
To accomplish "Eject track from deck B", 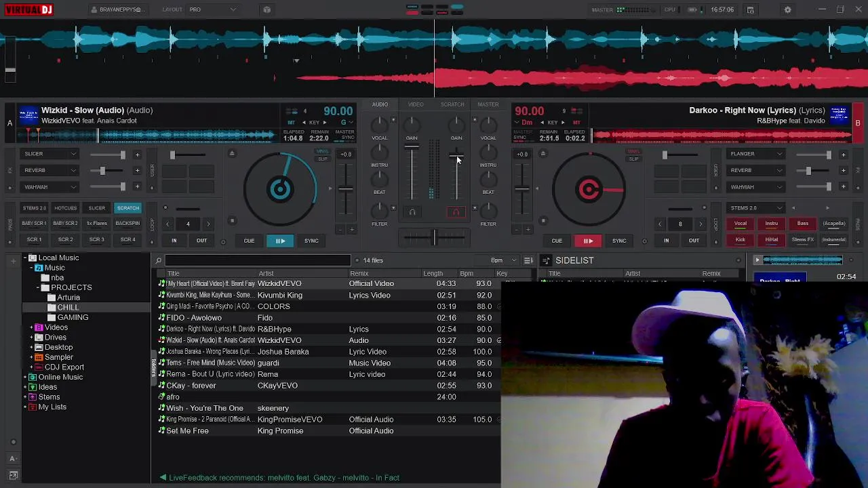I will (x=542, y=153).
